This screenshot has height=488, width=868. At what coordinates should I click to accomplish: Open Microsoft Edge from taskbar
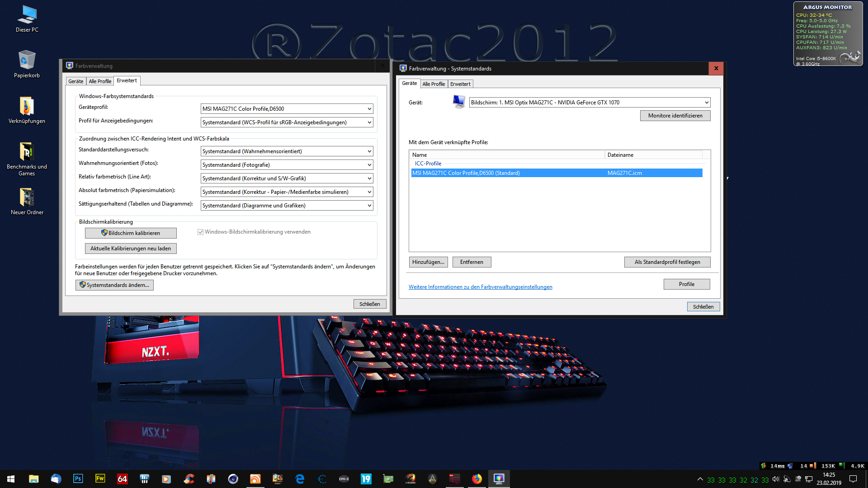(299, 479)
